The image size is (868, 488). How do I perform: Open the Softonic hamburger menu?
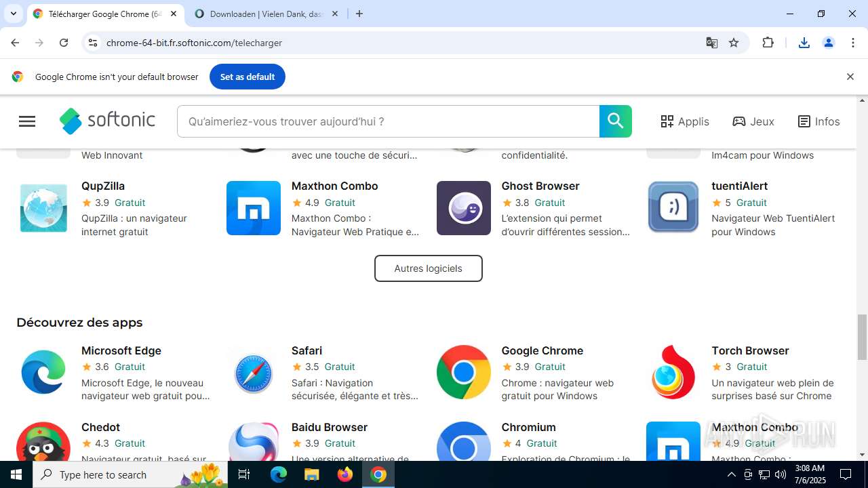(27, 121)
